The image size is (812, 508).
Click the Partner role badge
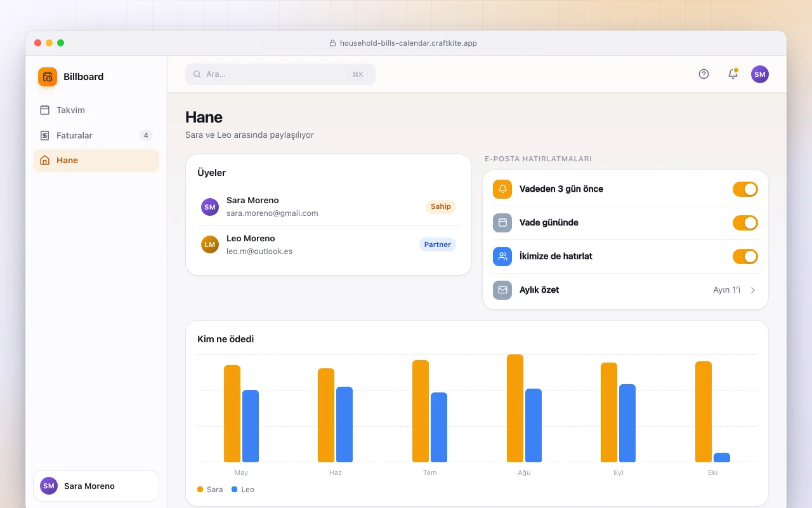point(438,244)
